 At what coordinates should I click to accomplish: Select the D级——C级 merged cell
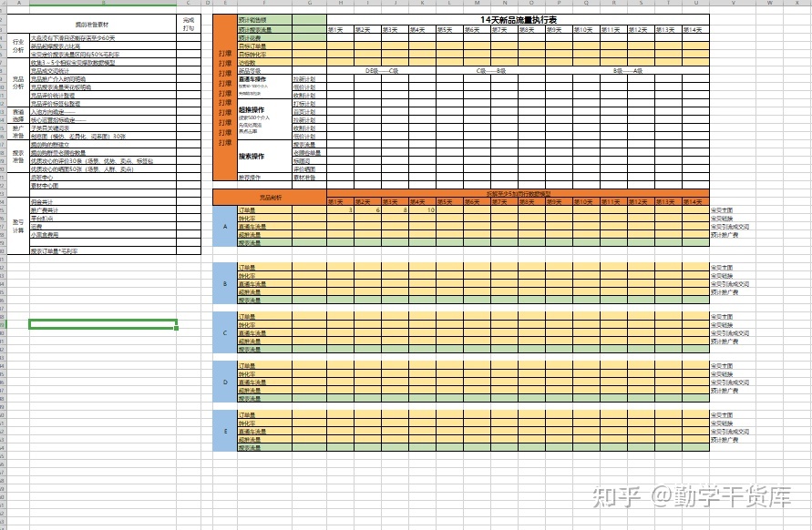pos(381,70)
